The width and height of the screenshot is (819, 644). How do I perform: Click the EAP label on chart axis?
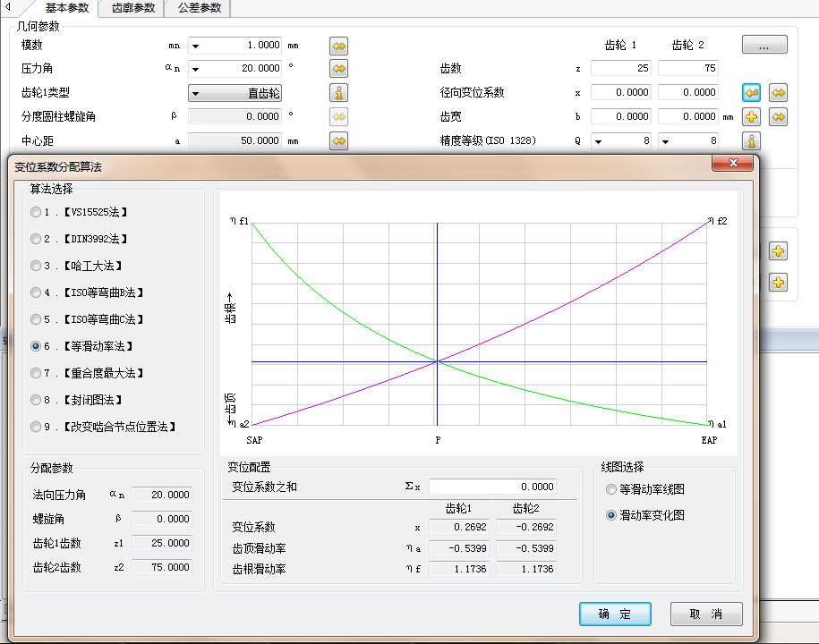(709, 440)
